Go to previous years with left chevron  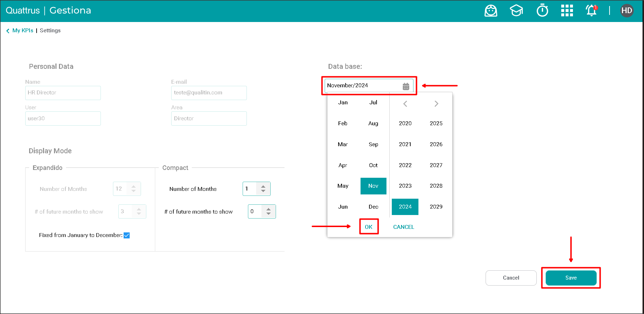(x=405, y=104)
